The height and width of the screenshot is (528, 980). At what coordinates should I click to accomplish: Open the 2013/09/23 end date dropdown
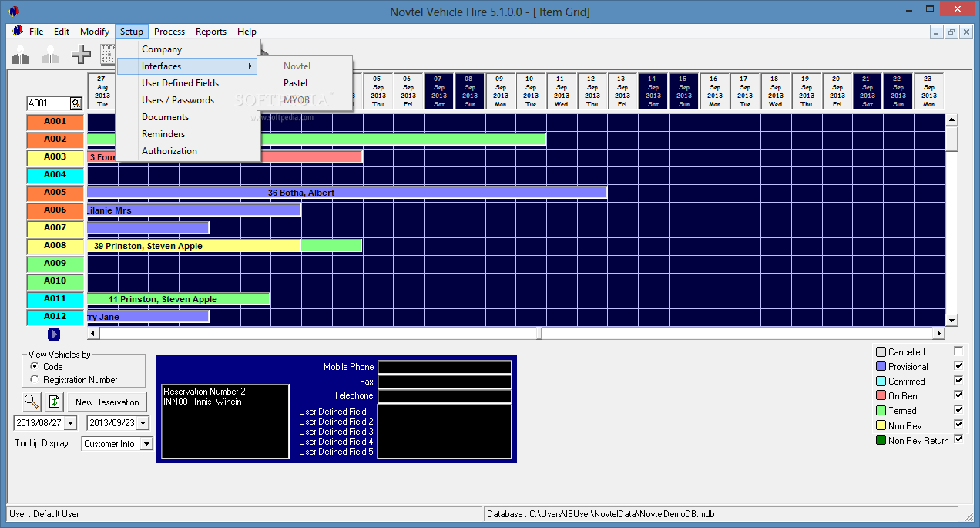[x=143, y=423]
